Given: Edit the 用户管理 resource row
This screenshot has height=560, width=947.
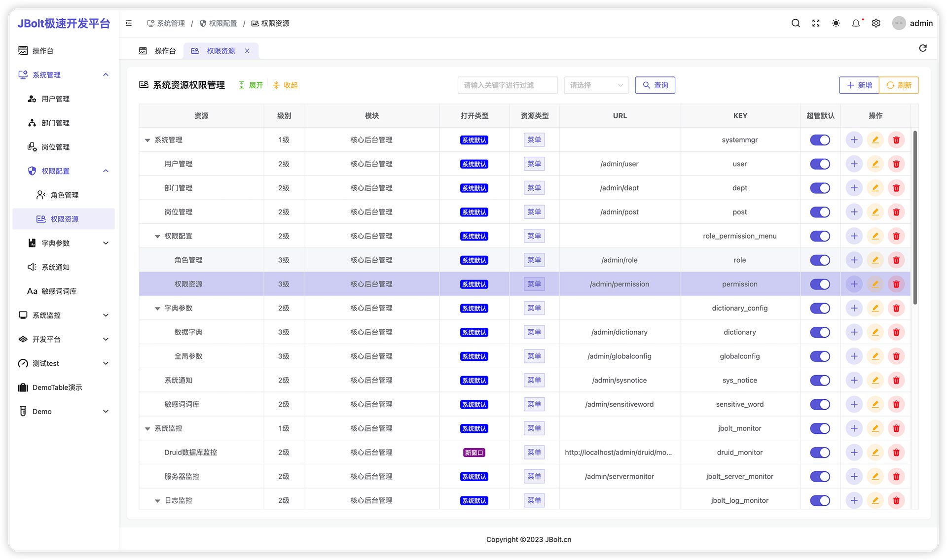Looking at the screenshot, I should [x=875, y=164].
